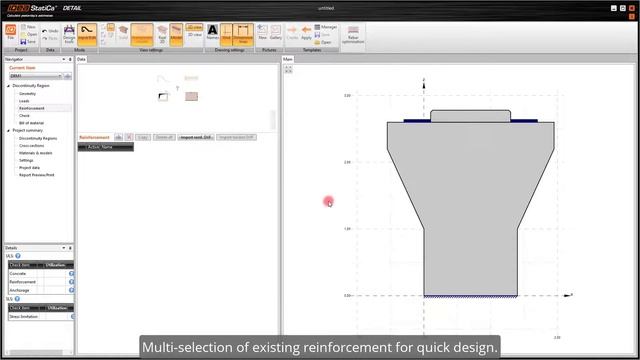Screen dimensions: 640x360
Task: Click the Copy reinforcement button
Action: tap(143, 137)
